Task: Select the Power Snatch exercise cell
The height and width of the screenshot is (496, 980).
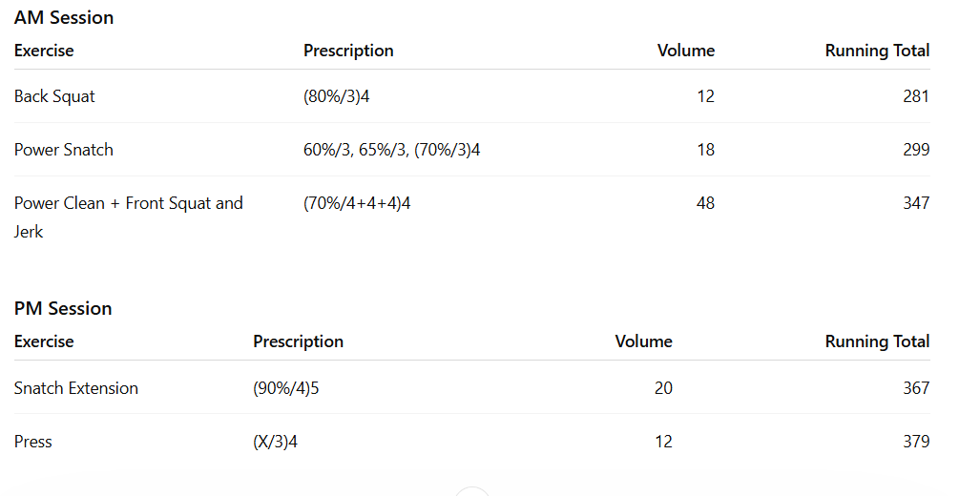Action: pyautogui.click(x=63, y=150)
